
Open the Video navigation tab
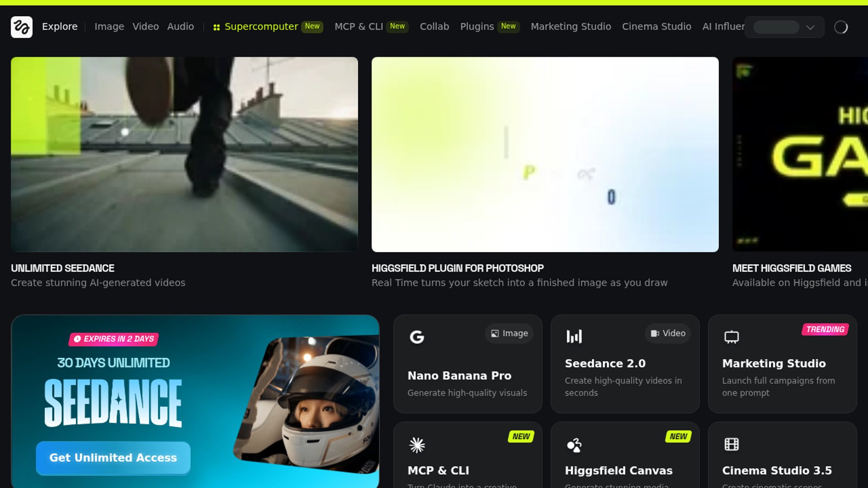(146, 27)
